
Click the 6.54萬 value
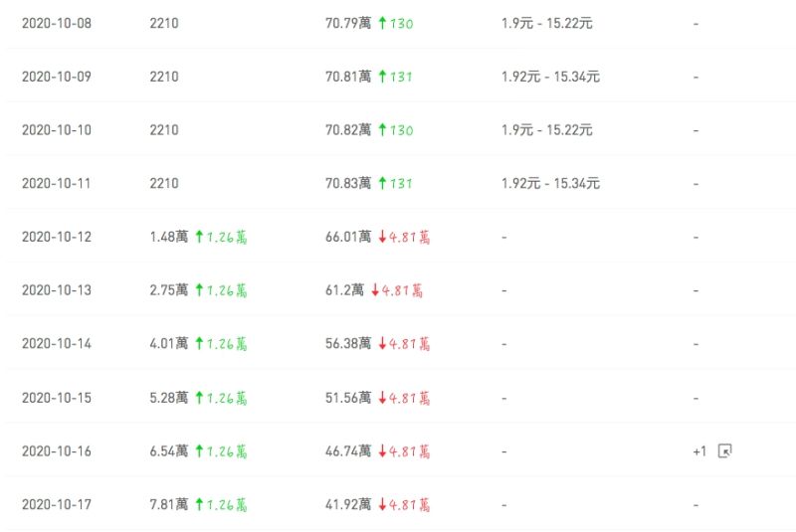click(168, 450)
